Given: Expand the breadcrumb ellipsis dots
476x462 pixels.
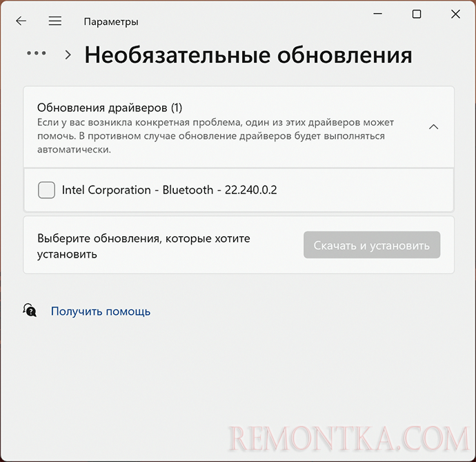Looking at the screenshot, I should tap(37, 53).
